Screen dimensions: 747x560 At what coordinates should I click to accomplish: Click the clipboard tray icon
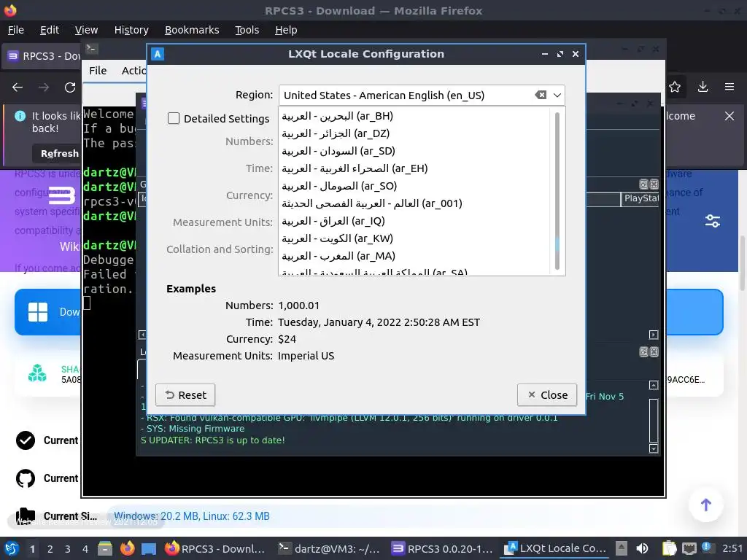[670, 548]
